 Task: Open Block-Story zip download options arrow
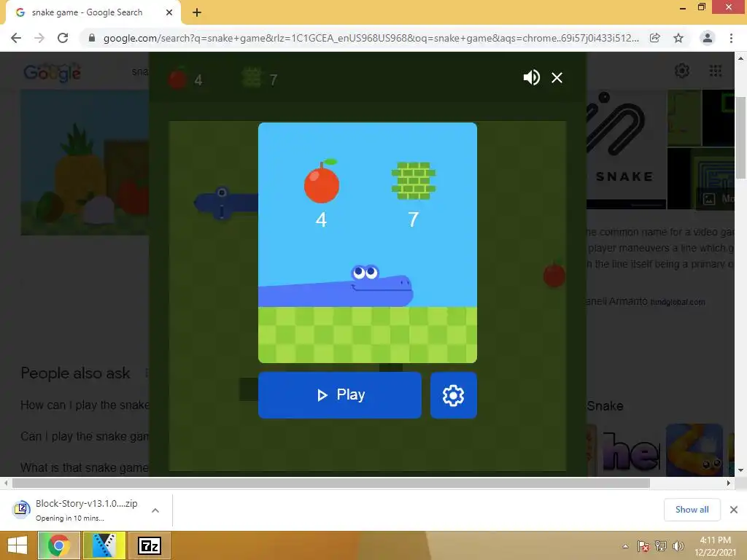tap(155, 510)
